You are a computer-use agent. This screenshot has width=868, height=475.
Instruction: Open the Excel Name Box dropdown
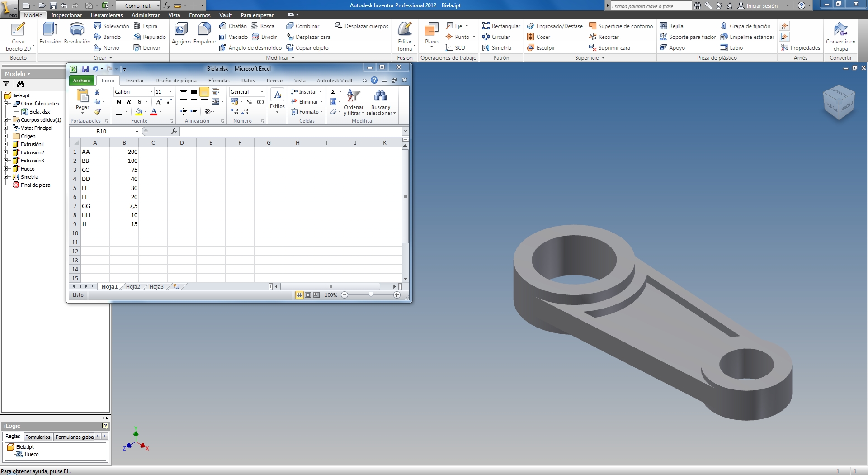click(x=137, y=131)
